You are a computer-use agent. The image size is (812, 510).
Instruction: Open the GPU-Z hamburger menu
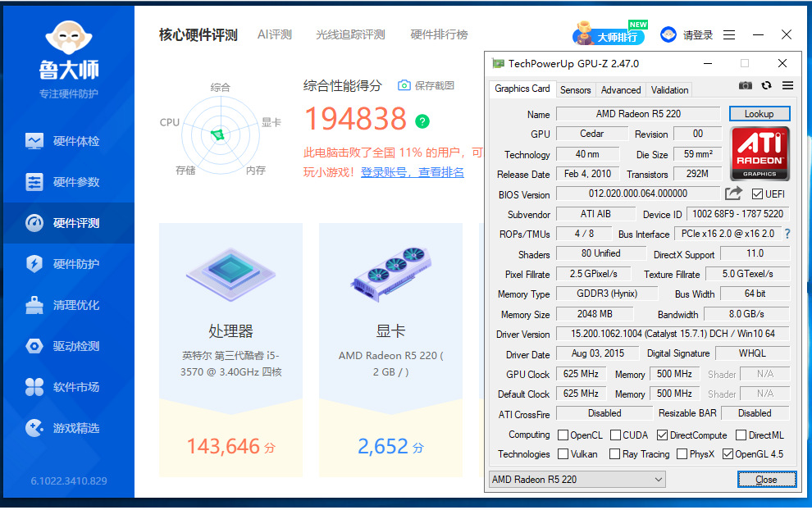click(x=787, y=85)
